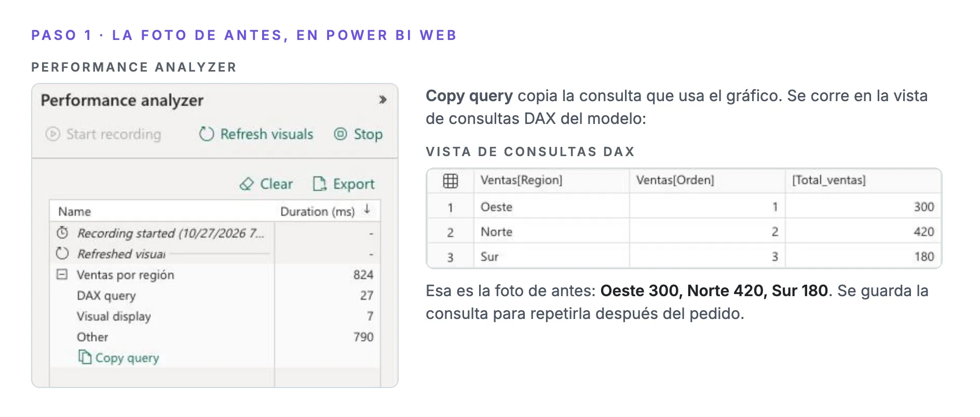Viewport: 980px width, 417px height.
Task: Click the 824 duration value
Action: [x=363, y=275]
